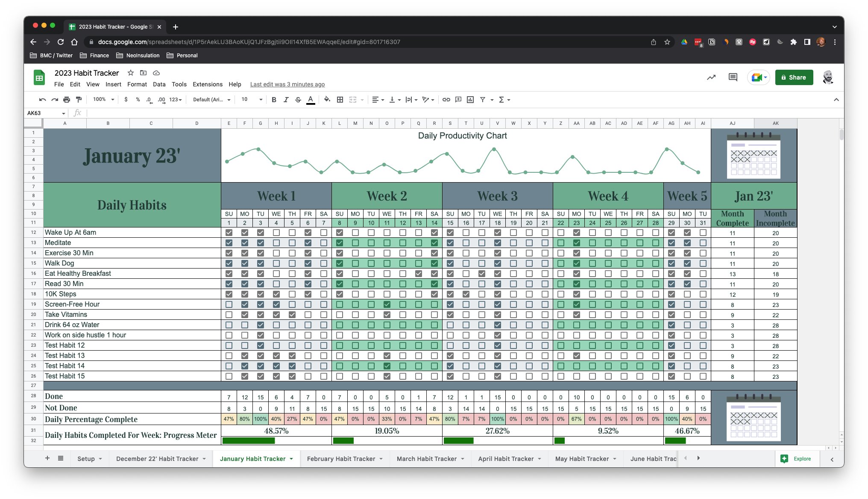Expand the January Habit Tracker sheet menu

coord(292,458)
